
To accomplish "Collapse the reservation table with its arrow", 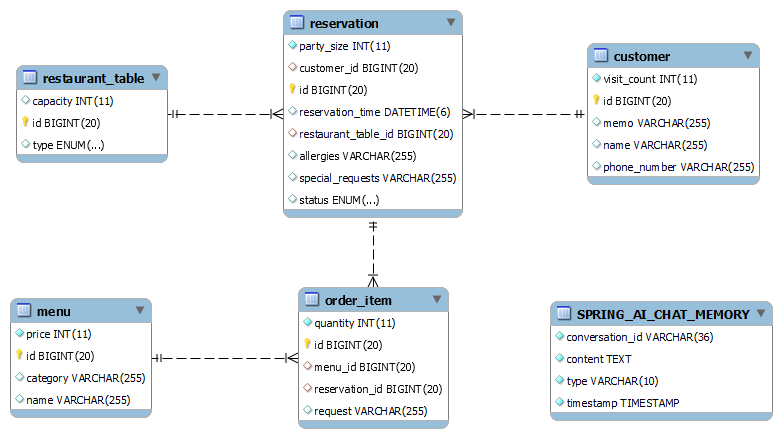I will pos(450,22).
